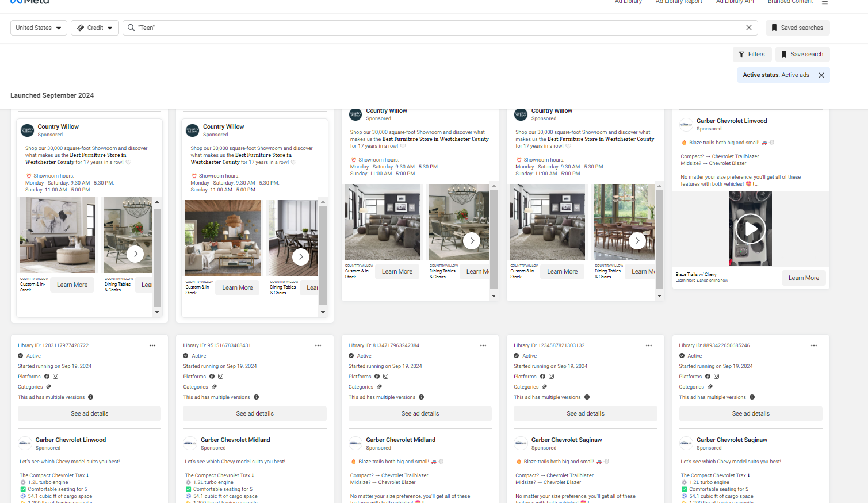This screenshot has width=868, height=503.
Task: Open the Ad Library API tab
Action: 735,2
